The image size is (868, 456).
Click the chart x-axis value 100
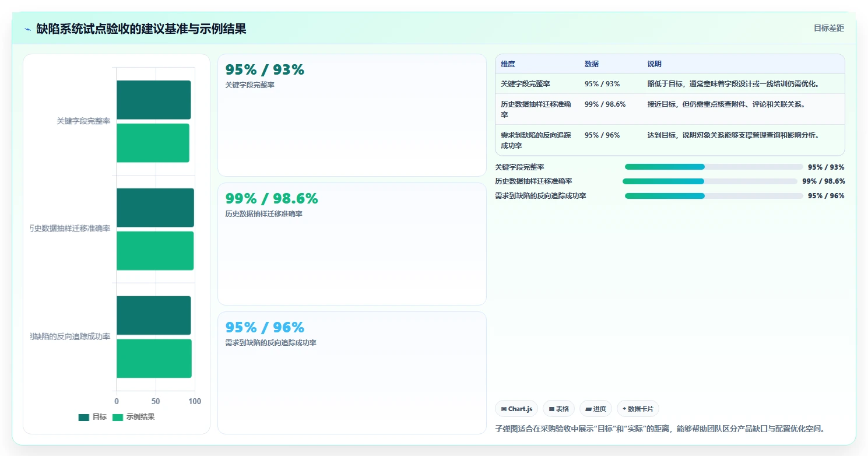(x=195, y=402)
